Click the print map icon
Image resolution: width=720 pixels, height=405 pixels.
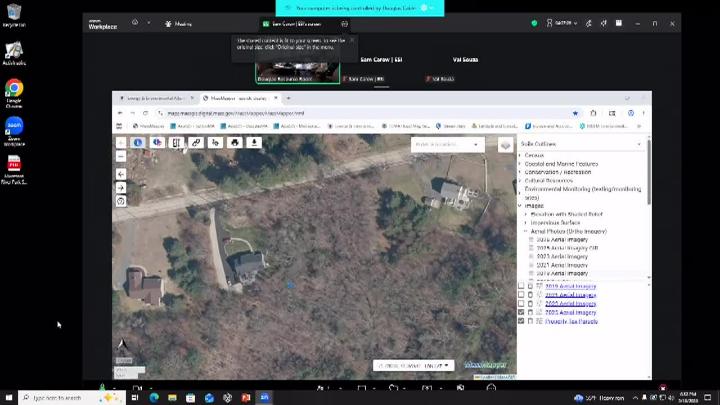coord(235,143)
